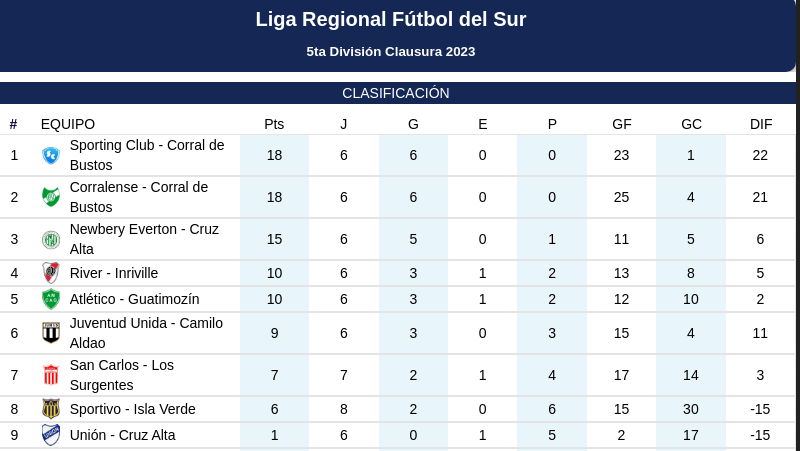Click the Liga Regional Fútbol del Sur title
The image size is (800, 451).
pos(391,19)
